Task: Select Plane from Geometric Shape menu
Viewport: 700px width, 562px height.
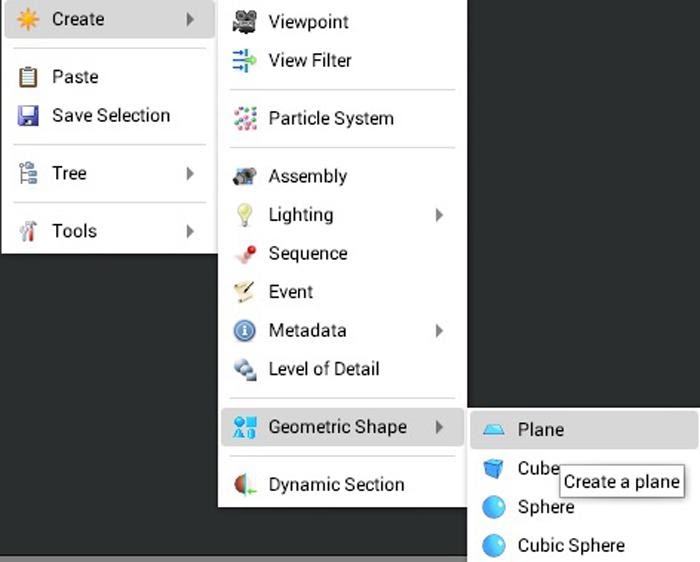Action: point(584,430)
